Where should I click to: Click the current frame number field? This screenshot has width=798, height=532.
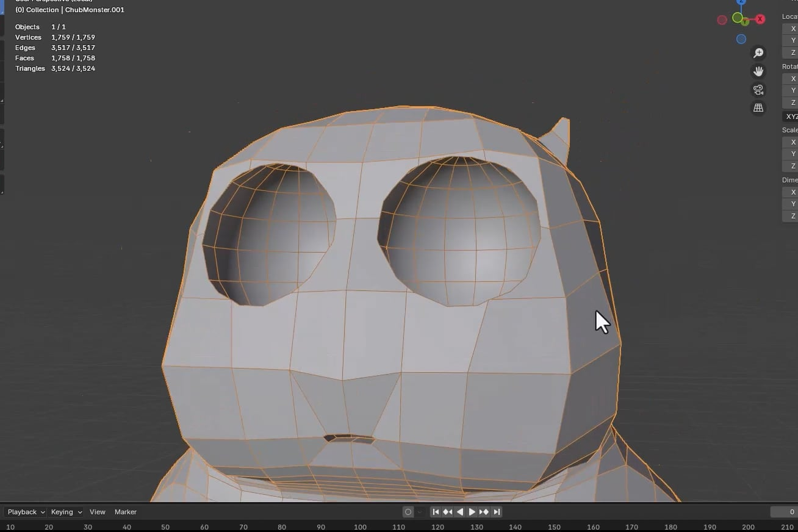784,512
